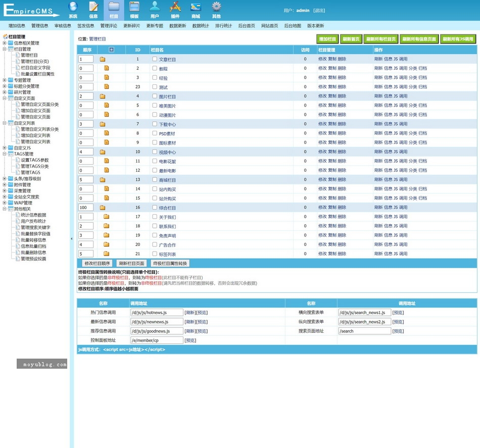
Task: Click the page icon of PSD素材 row
Action: pos(107,133)
